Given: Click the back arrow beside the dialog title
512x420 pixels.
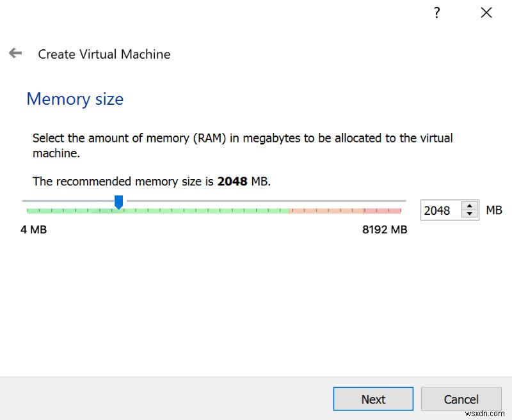Looking at the screenshot, I should 15,53.
